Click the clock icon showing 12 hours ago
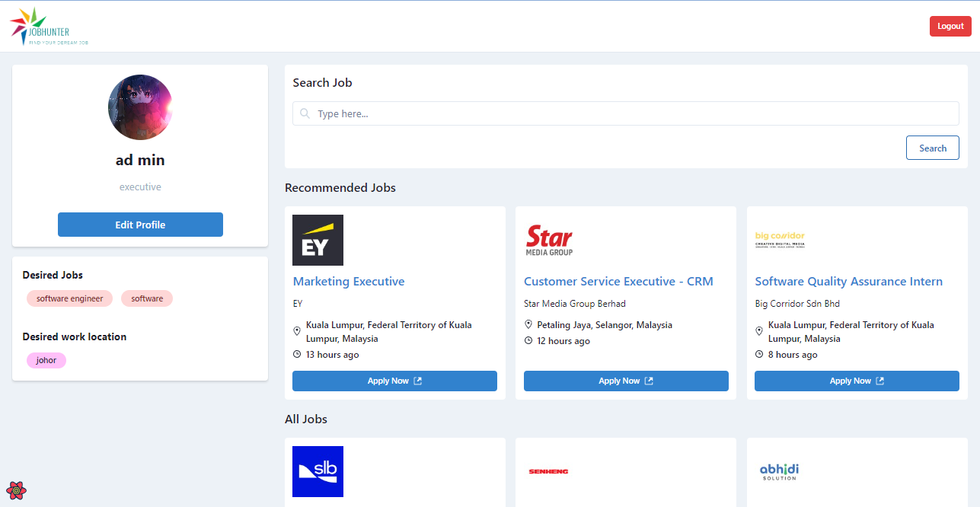The height and width of the screenshot is (507, 980). pyautogui.click(x=528, y=340)
